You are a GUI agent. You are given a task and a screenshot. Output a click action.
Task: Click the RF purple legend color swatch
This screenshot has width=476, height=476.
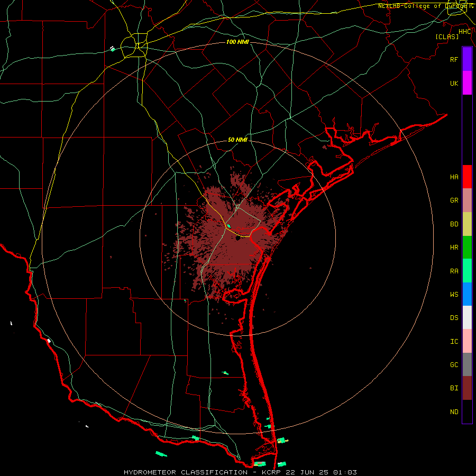[x=467, y=59]
